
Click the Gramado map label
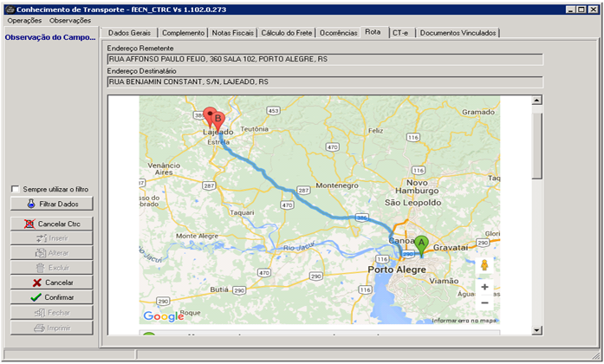click(x=478, y=112)
